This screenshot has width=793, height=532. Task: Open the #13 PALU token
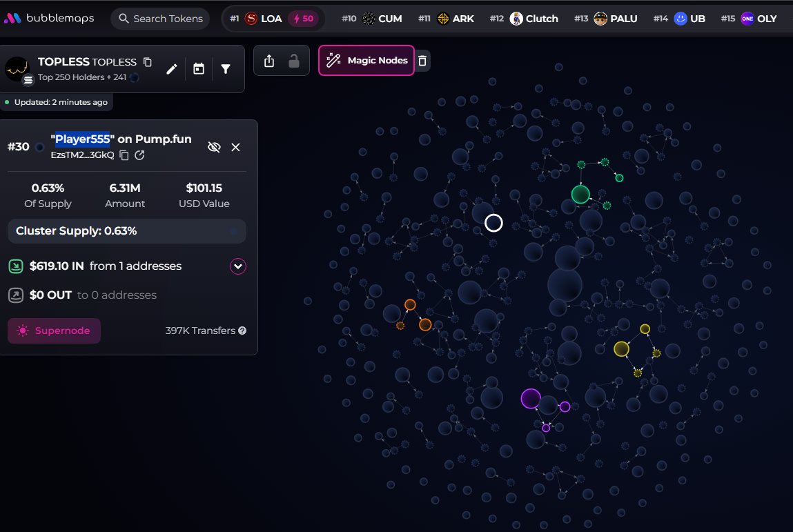click(x=605, y=19)
